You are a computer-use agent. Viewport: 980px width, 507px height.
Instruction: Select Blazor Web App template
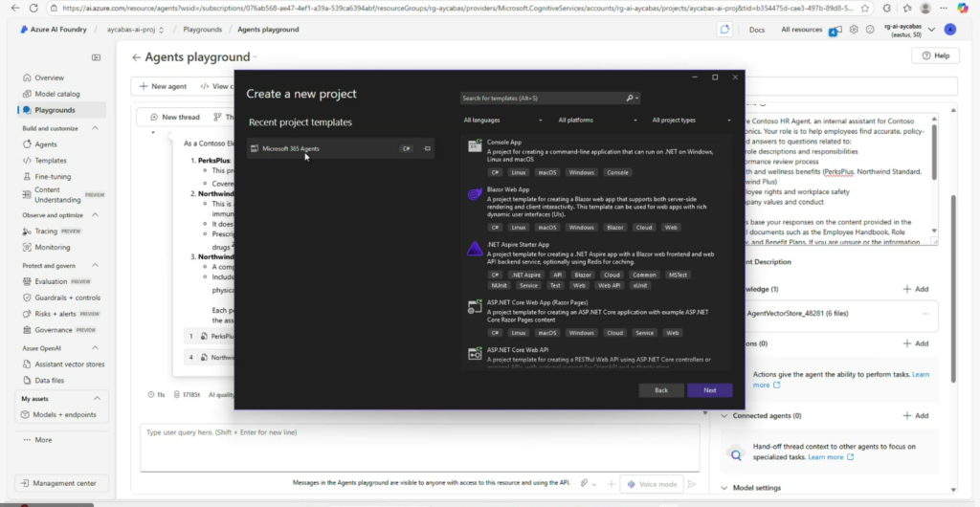coord(596,208)
